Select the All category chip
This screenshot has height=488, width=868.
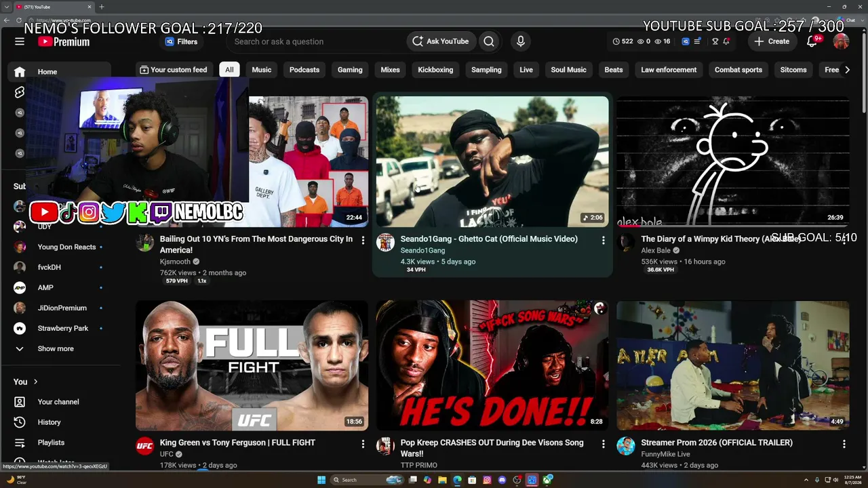pyautogui.click(x=229, y=70)
